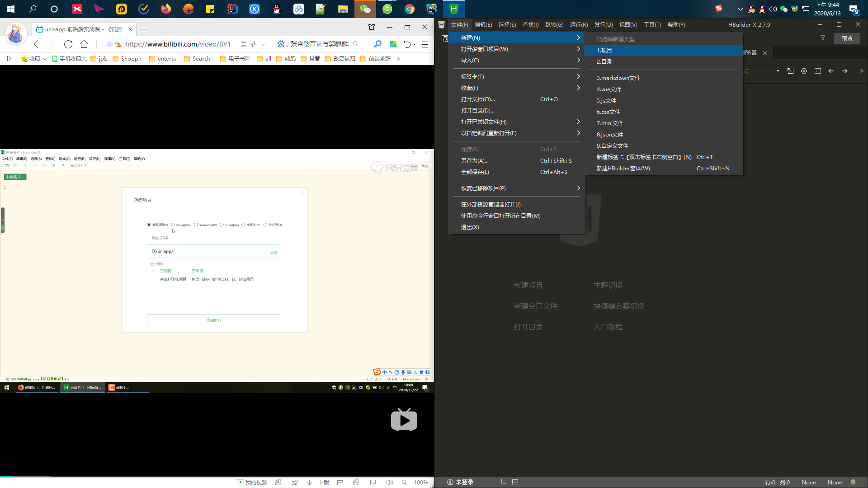Go back with preview left arrow
Screen dimensions: 868x488
click(x=831, y=71)
